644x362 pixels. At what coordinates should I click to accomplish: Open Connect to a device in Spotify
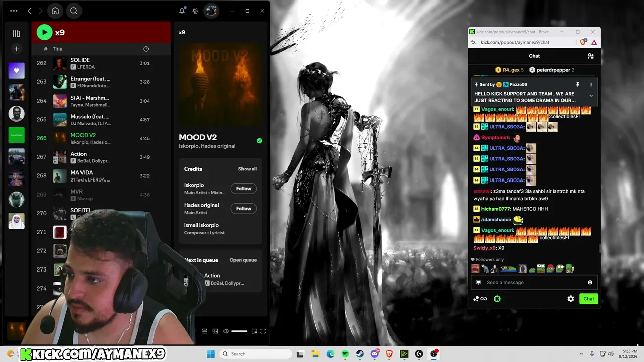(215, 331)
